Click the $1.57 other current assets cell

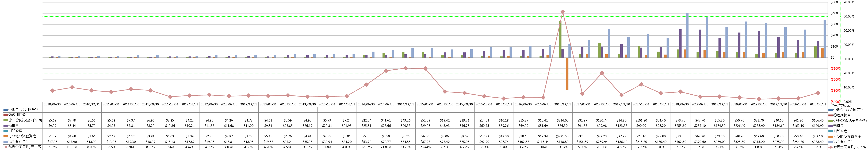click(52, 137)
